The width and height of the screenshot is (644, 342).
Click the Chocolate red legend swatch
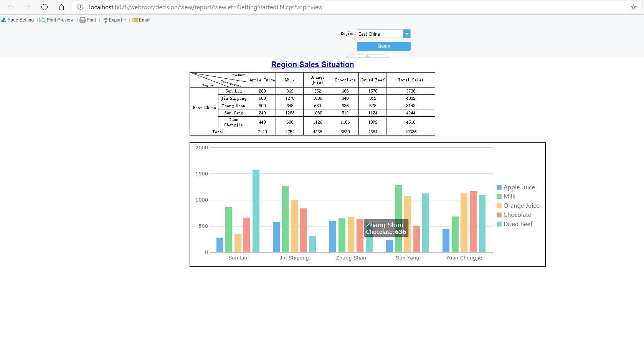(x=499, y=215)
